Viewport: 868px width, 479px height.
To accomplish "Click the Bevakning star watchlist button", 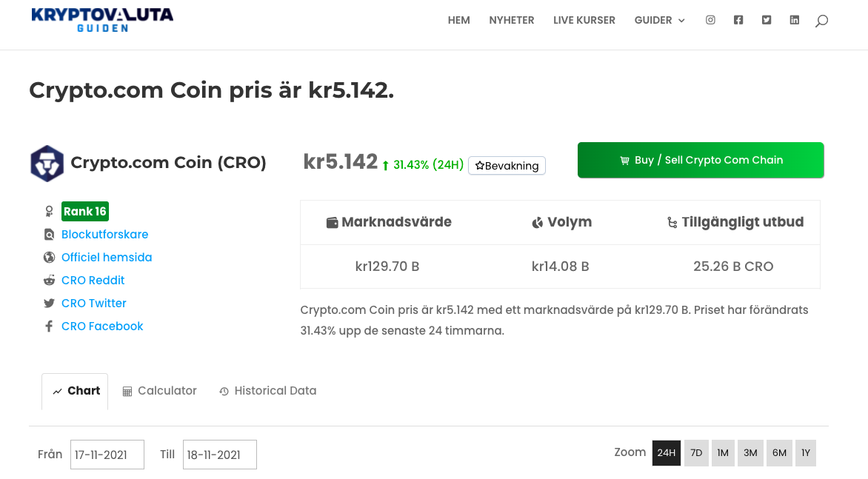I will 507,166.
